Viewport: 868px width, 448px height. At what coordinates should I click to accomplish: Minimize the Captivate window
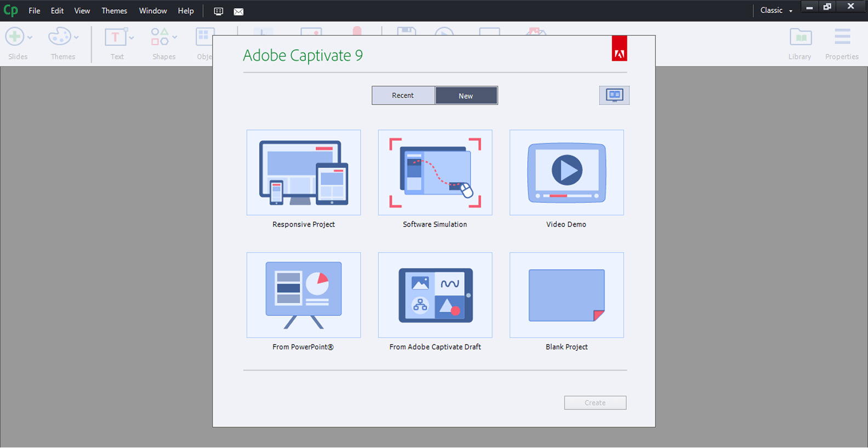(809, 7)
